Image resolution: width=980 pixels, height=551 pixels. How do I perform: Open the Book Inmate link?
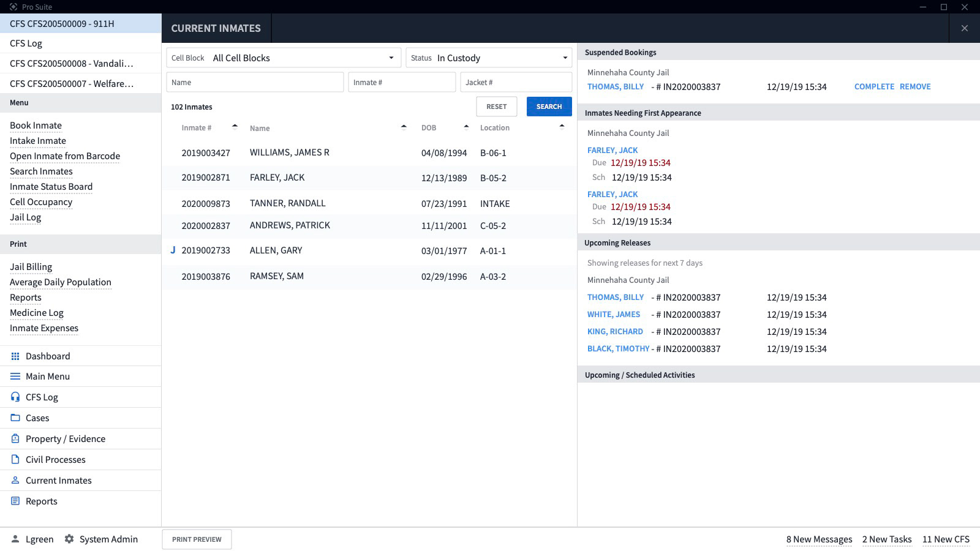tap(36, 126)
